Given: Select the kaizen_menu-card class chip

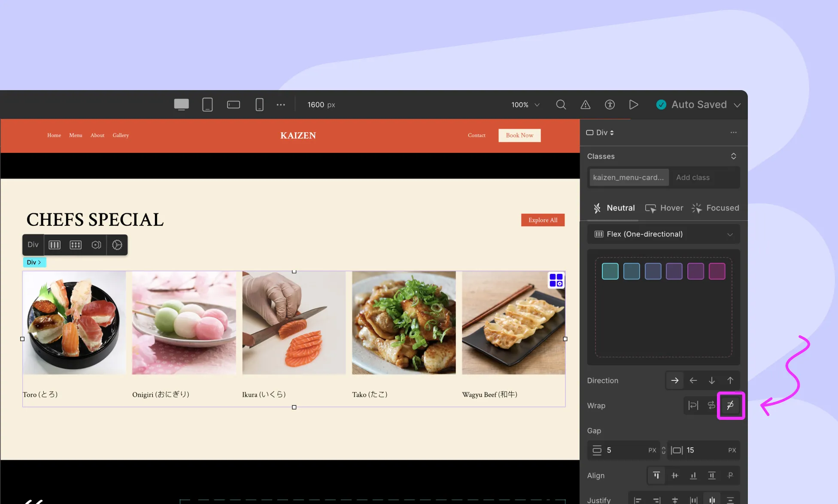Looking at the screenshot, I should 628,177.
